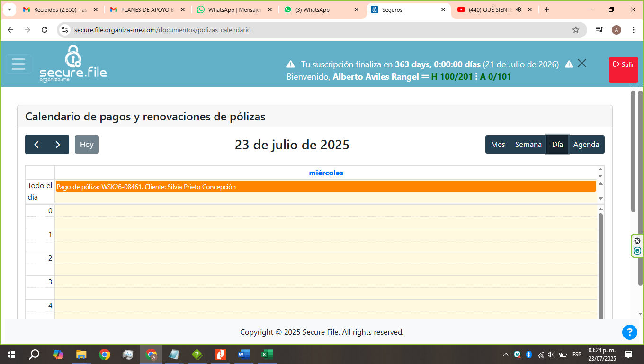Expand the browser tab search dropdown
Viewport: 644px width, 364px height.
pos(9,9)
